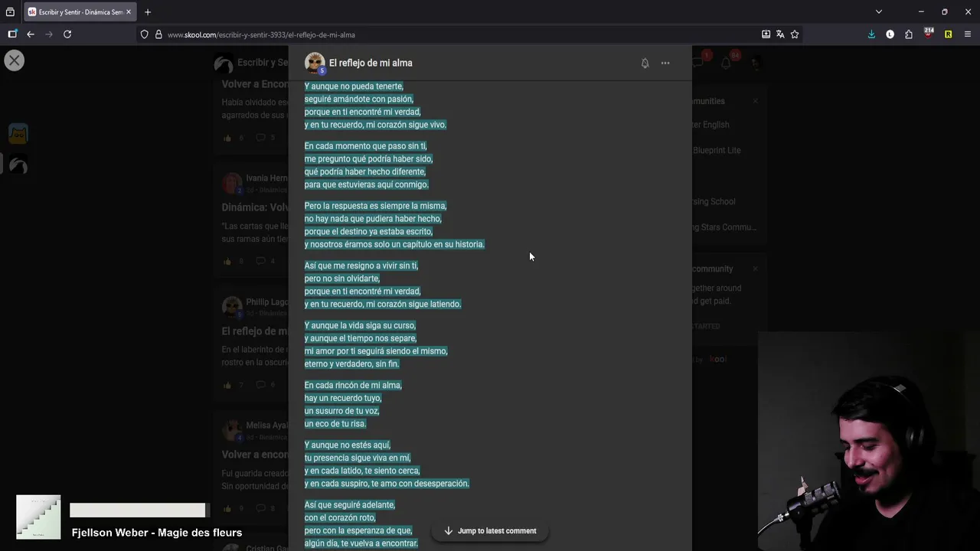
Task: Go back to previous page
Action: click(31, 34)
